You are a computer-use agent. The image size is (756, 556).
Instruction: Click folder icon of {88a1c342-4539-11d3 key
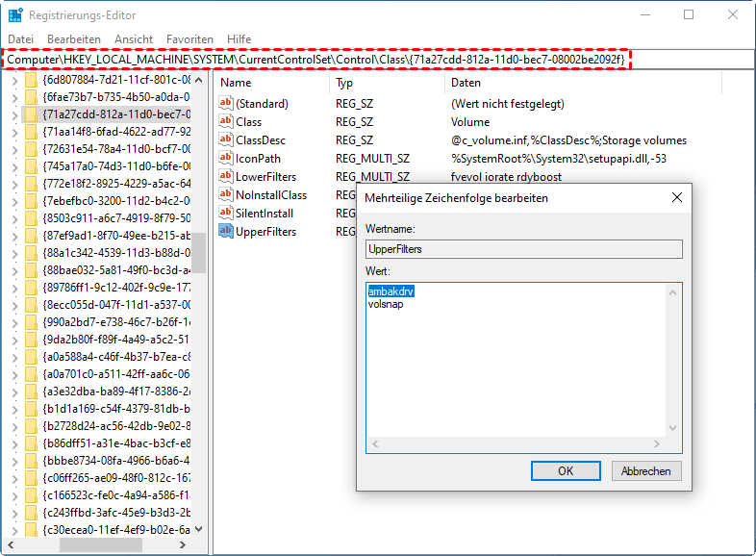pyautogui.click(x=31, y=253)
